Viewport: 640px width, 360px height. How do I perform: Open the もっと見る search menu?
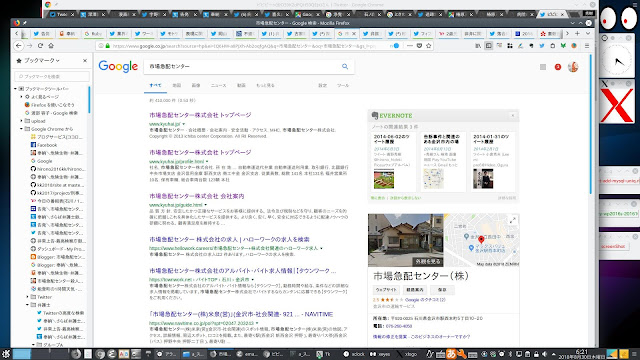pos(265,85)
